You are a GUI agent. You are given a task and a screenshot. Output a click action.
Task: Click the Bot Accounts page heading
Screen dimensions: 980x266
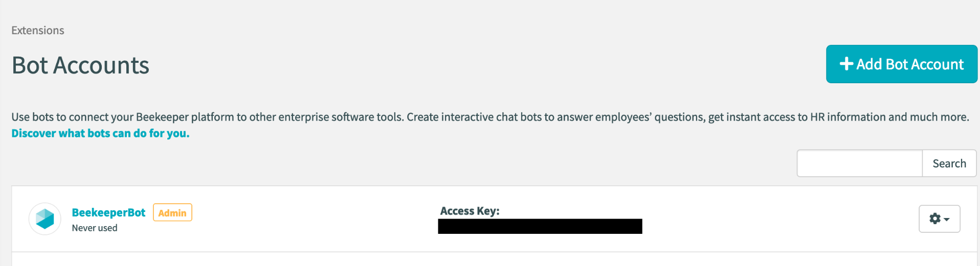(80, 65)
